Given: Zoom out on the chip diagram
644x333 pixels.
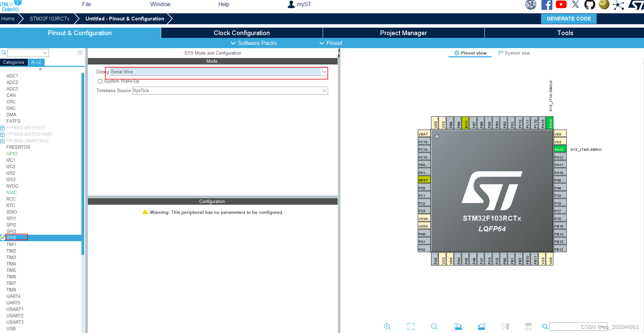Looking at the screenshot, I should (x=434, y=327).
